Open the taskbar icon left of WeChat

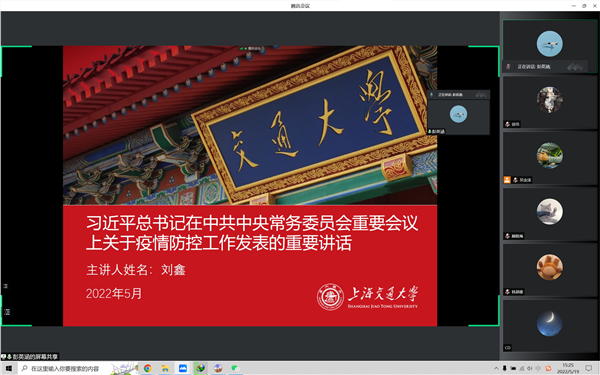(218, 368)
